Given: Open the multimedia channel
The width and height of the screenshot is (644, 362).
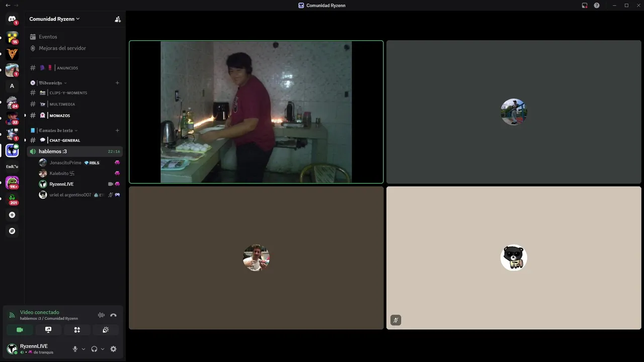Looking at the screenshot, I should [x=74, y=104].
